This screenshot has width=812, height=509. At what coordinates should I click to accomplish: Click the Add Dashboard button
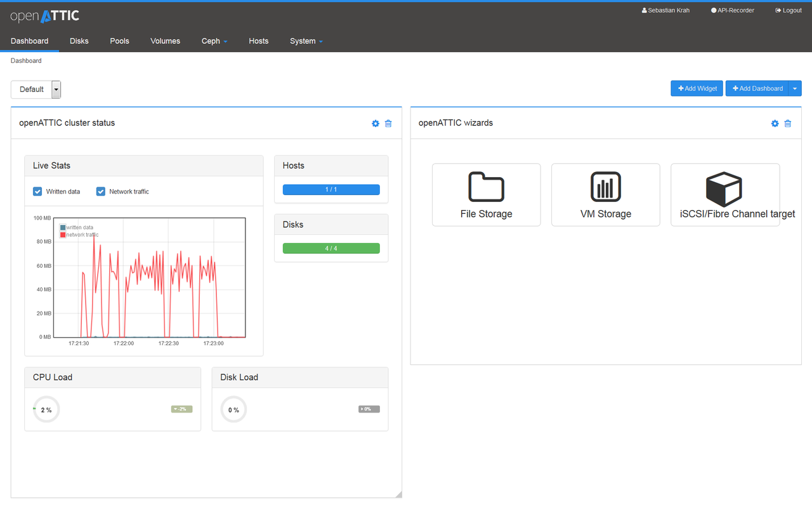coord(757,89)
